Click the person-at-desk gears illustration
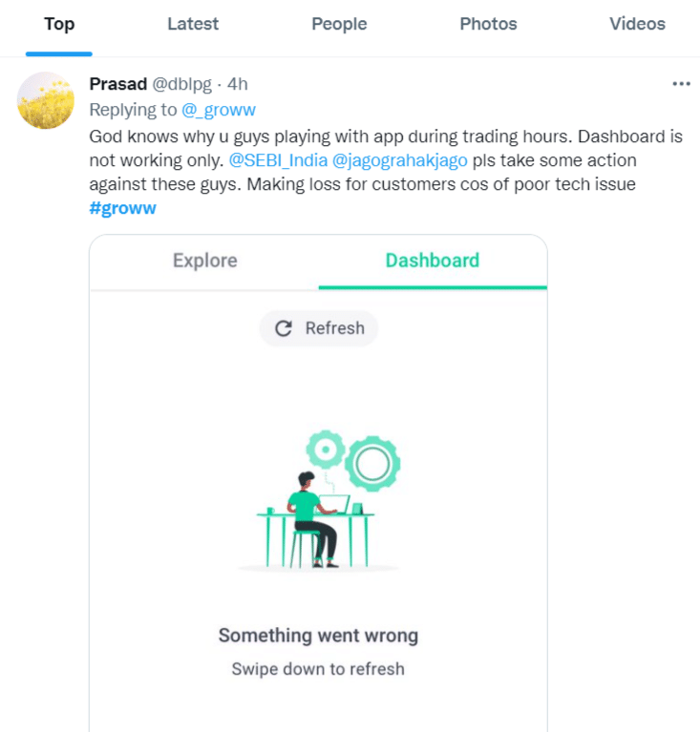 pos(319,501)
